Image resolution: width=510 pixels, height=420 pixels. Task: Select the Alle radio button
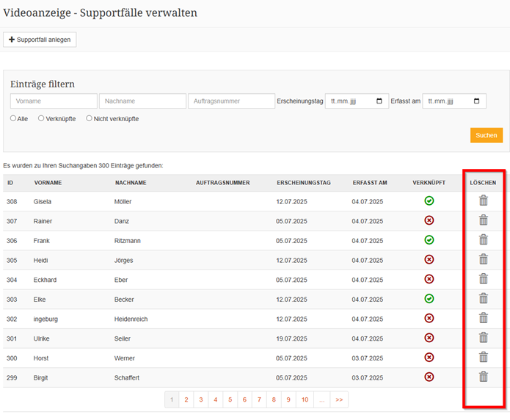click(x=13, y=118)
